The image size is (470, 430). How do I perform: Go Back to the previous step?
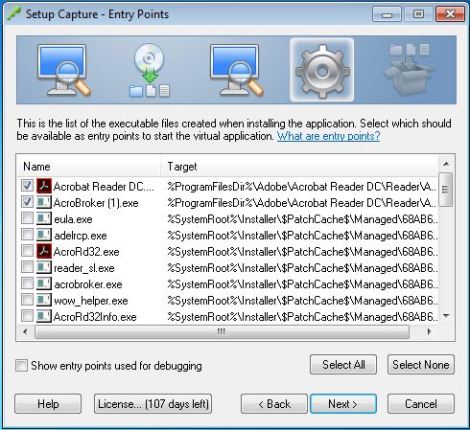274,404
